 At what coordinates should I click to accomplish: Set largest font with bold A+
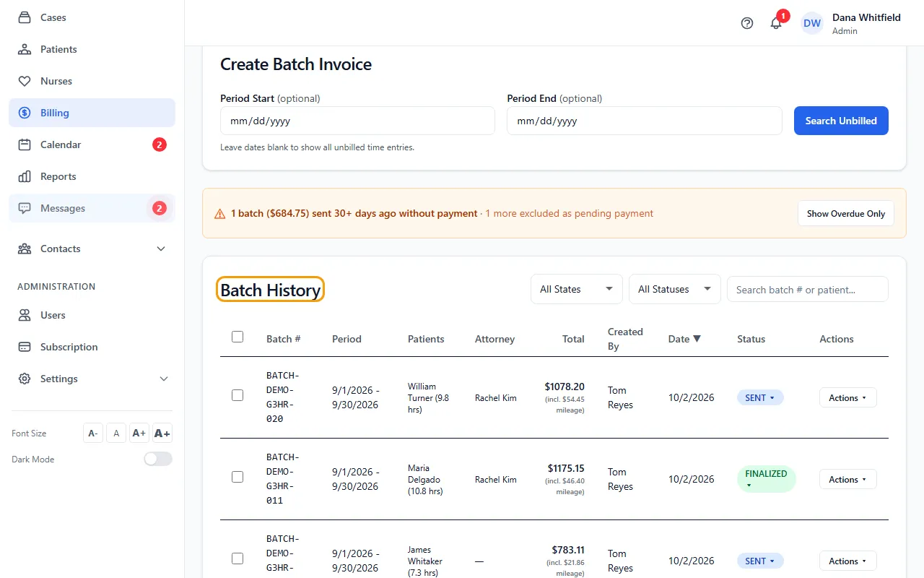162,433
